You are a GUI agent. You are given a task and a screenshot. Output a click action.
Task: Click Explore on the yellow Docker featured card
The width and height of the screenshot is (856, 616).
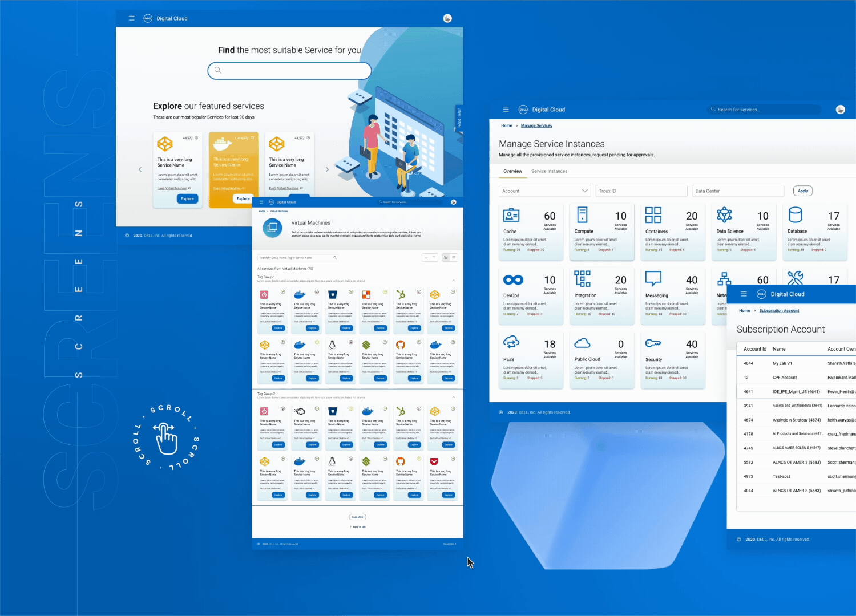[x=243, y=198]
